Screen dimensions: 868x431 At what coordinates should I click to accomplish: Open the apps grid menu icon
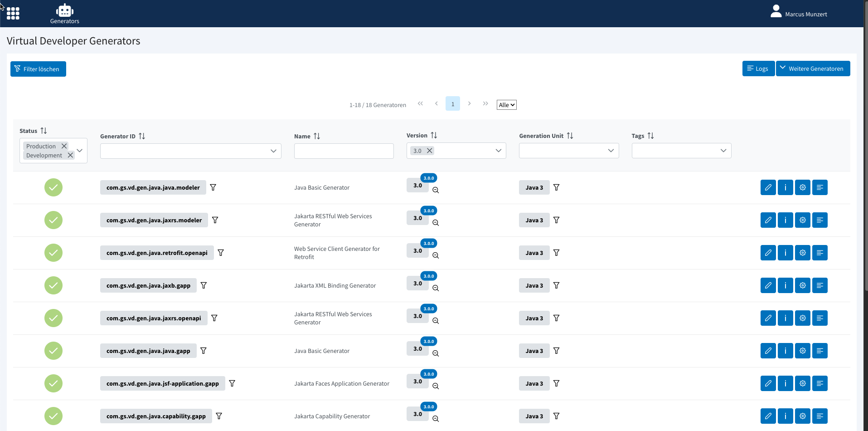(13, 14)
